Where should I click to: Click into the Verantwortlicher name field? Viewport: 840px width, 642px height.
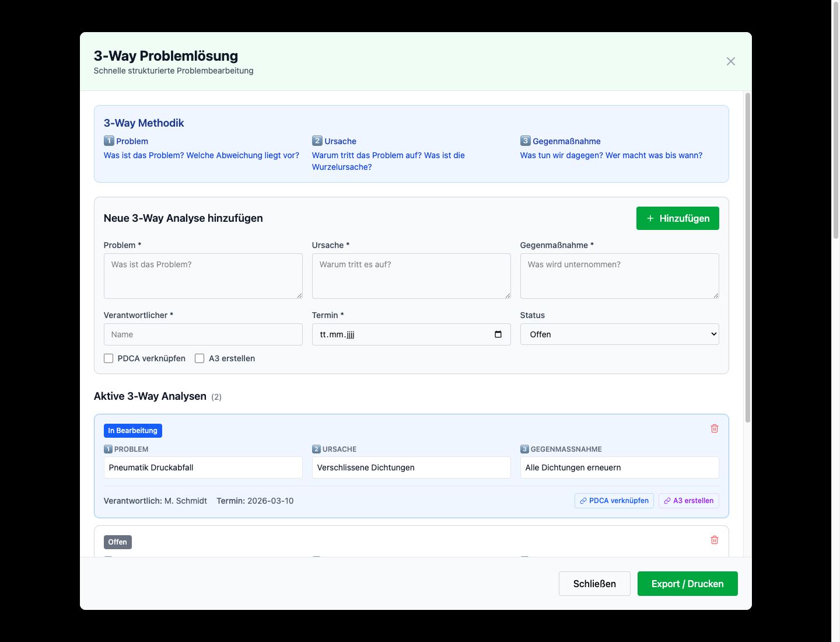coord(203,334)
